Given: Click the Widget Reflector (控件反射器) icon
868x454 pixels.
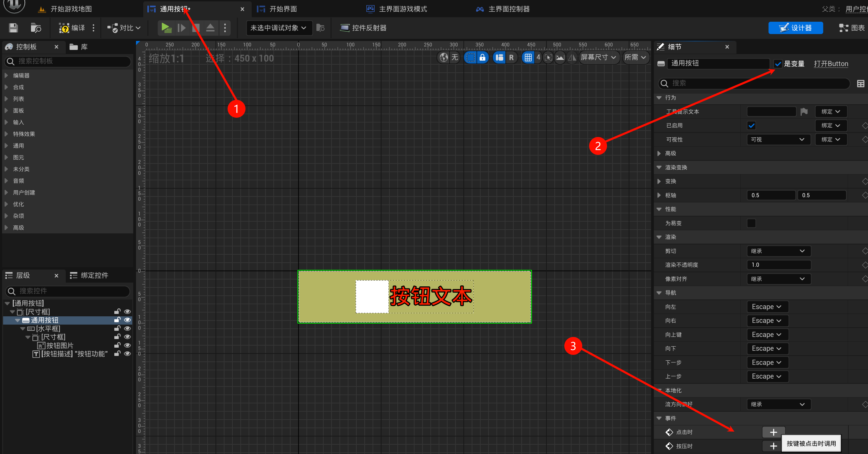Looking at the screenshot, I should tap(344, 28).
